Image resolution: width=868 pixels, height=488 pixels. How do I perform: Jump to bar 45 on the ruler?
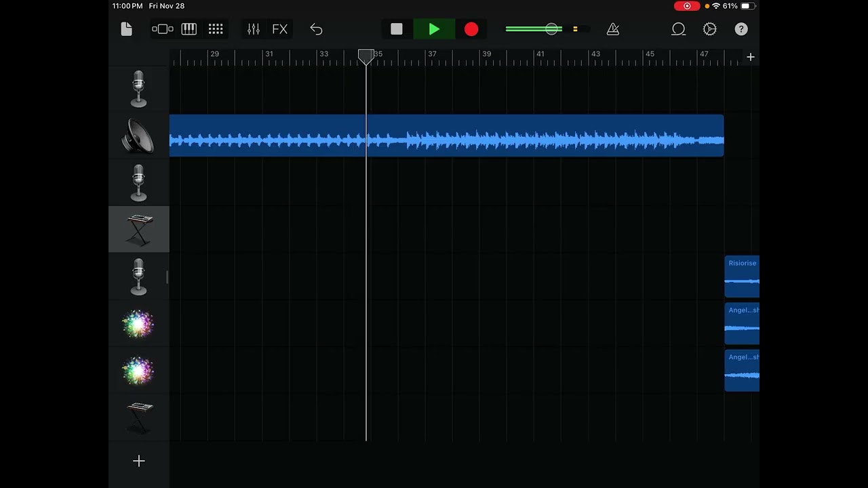(x=650, y=54)
